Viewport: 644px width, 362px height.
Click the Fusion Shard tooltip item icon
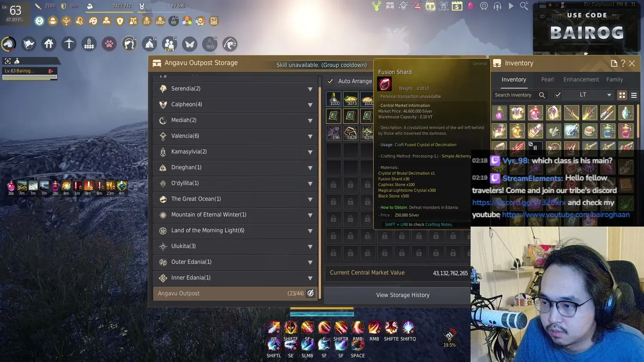pyautogui.click(x=385, y=83)
